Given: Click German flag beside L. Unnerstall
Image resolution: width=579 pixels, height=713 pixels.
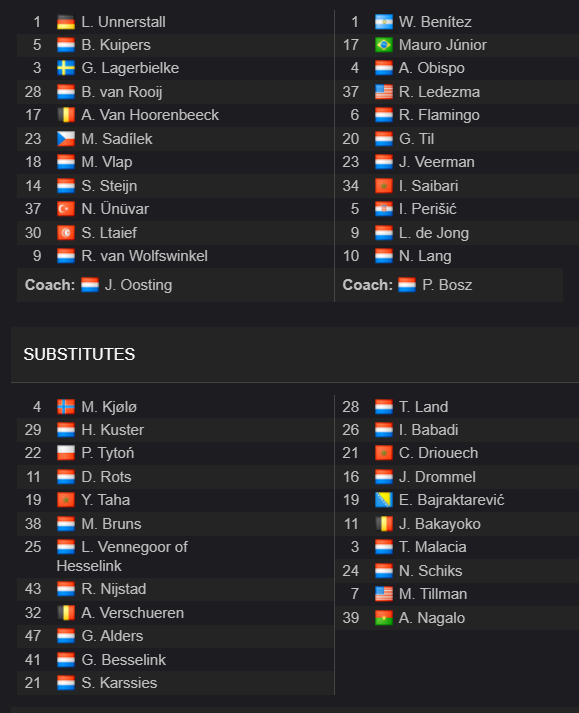Looking at the screenshot, I should [x=66, y=22].
